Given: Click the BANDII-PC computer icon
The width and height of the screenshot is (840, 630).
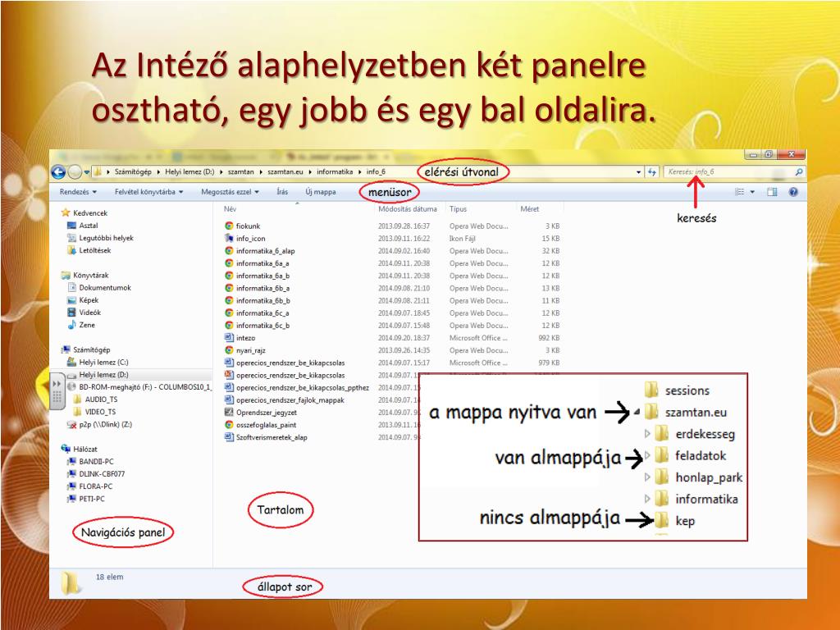Looking at the screenshot, I should point(72,461).
